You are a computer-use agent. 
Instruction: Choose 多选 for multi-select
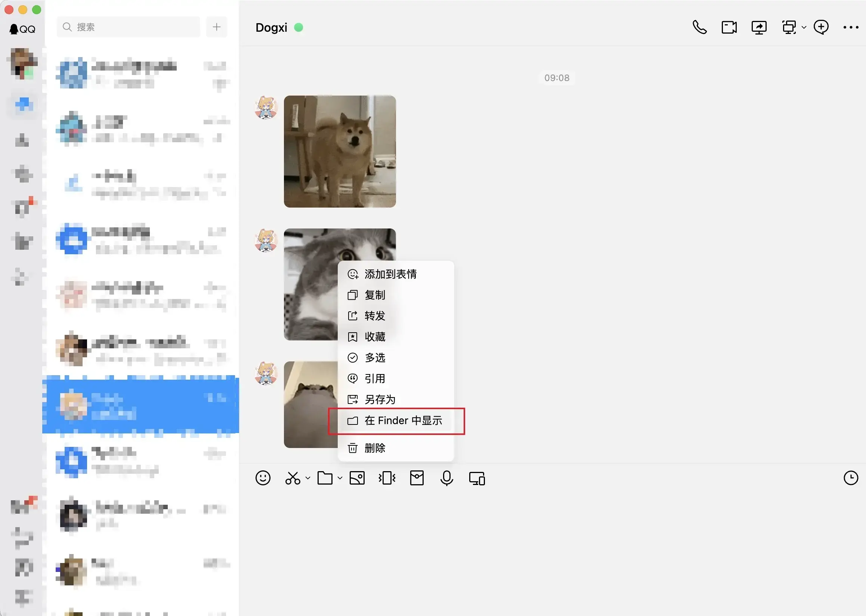396,357
